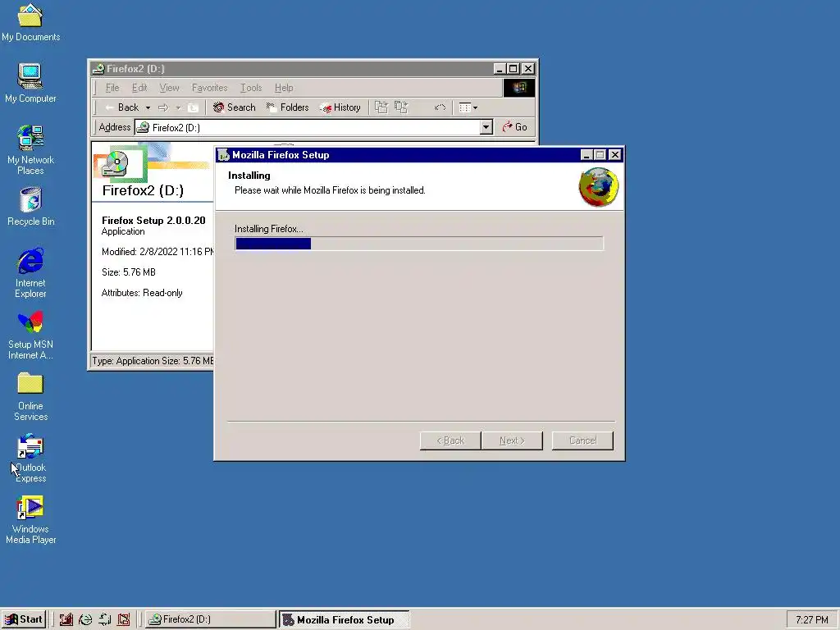This screenshot has height=630, width=840.
Task: Open the History pane in Explorer
Action: [x=340, y=107]
